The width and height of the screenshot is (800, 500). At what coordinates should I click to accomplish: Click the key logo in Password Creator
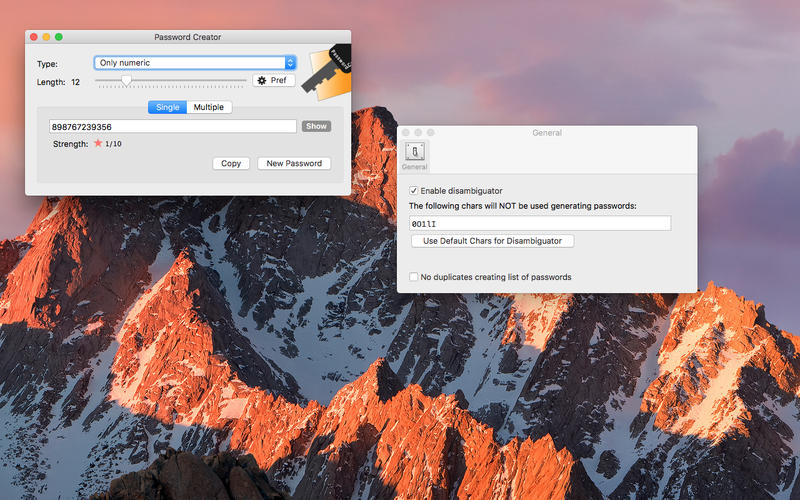click(x=329, y=72)
